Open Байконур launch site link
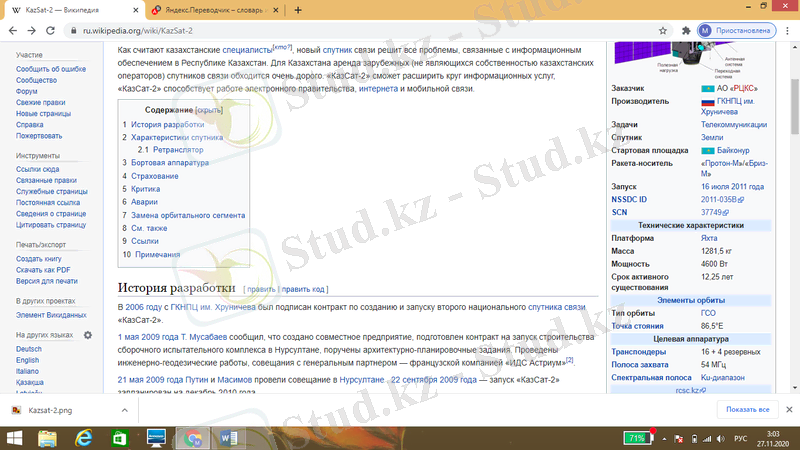Image resolution: width=800 pixels, height=450 pixels. (x=733, y=151)
